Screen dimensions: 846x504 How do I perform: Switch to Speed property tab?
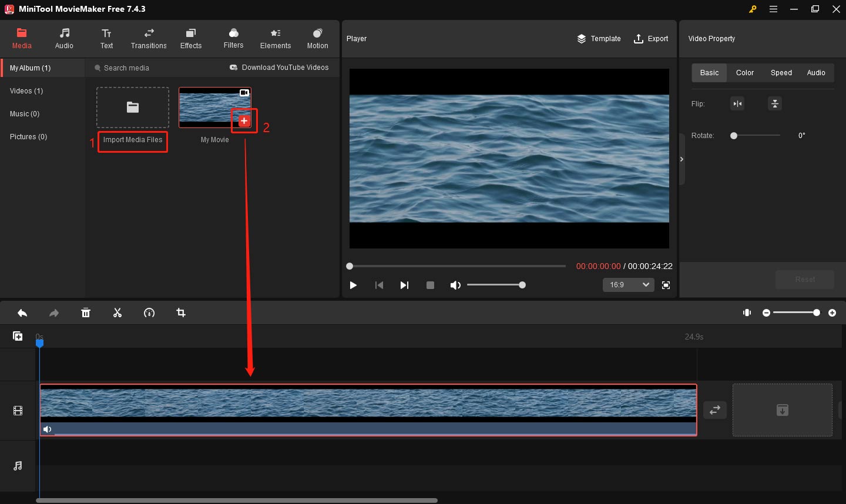tap(781, 73)
